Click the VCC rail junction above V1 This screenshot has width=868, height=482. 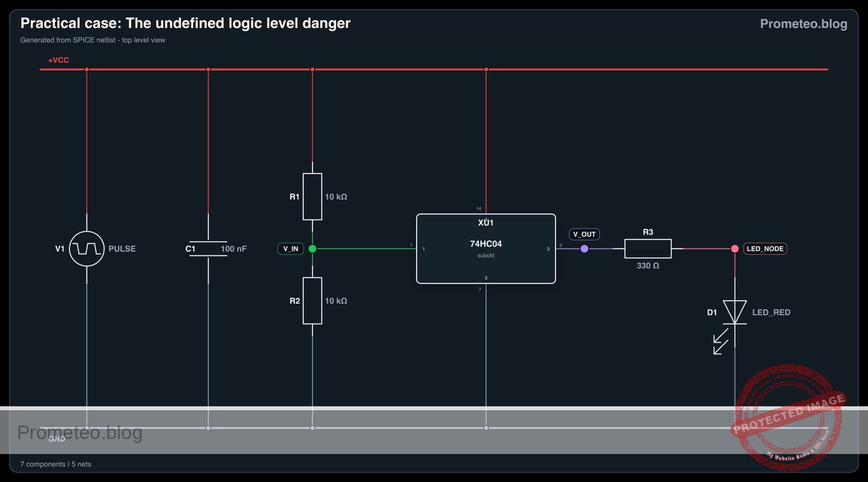point(87,69)
